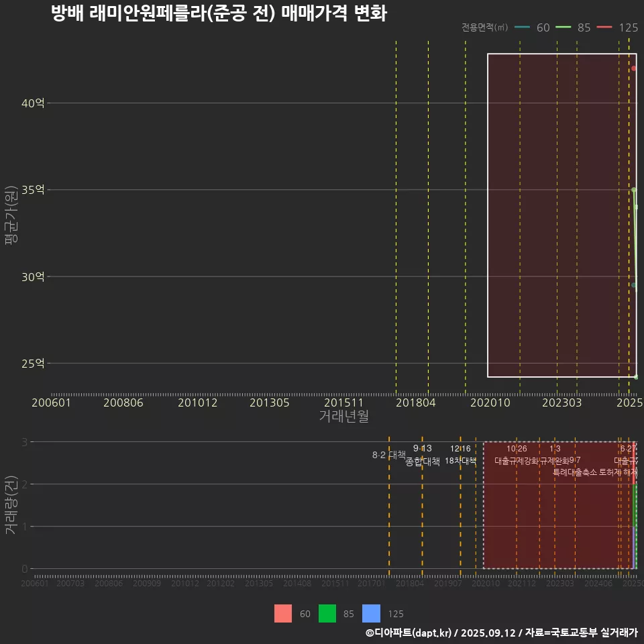Click the '거래년월' x-axis title
Viewport: 644px width, 644px height.
[x=343, y=416]
